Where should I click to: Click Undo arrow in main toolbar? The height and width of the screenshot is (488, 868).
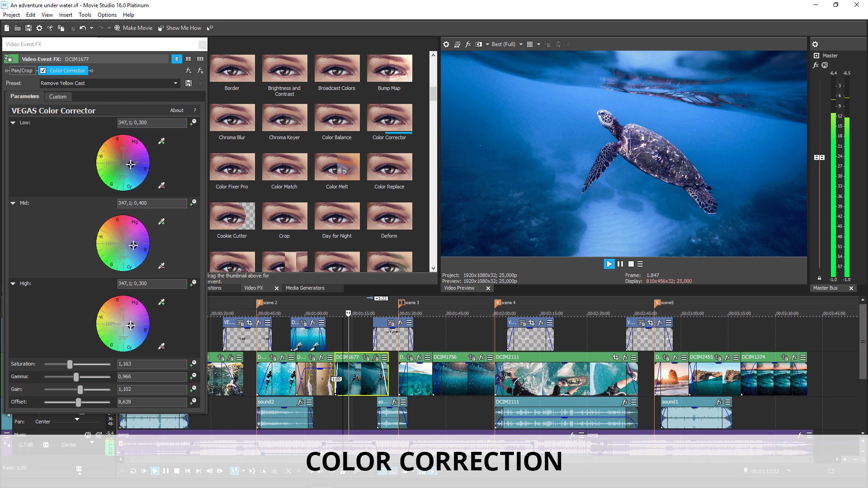pyautogui.click(x=82, y=28)
